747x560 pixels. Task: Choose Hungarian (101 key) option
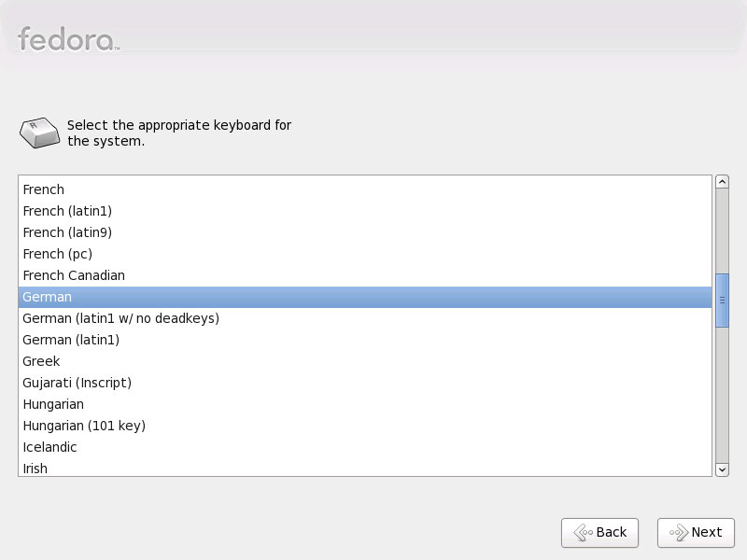365,426
